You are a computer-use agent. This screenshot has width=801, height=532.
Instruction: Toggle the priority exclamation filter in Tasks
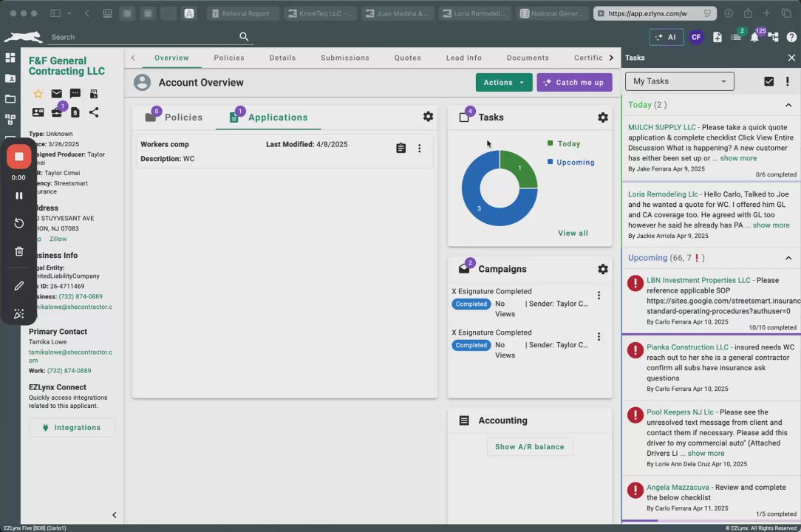(x=787, y=81)
